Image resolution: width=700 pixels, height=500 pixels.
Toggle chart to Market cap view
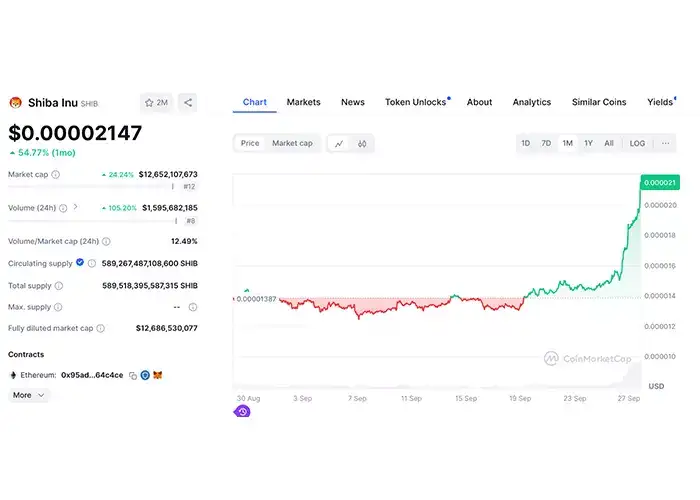pos(292,143)
